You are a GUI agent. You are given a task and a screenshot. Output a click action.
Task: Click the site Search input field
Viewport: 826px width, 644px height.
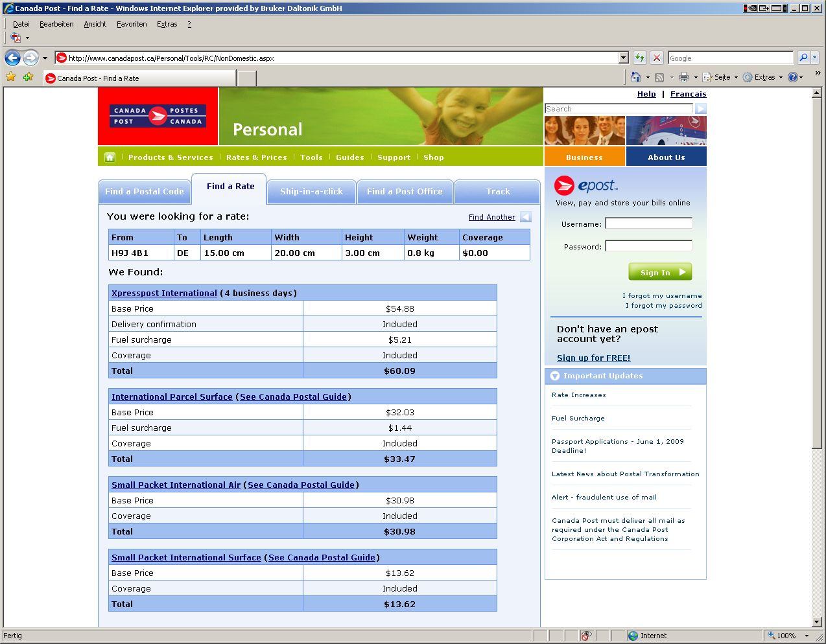[x=619, y=109]
